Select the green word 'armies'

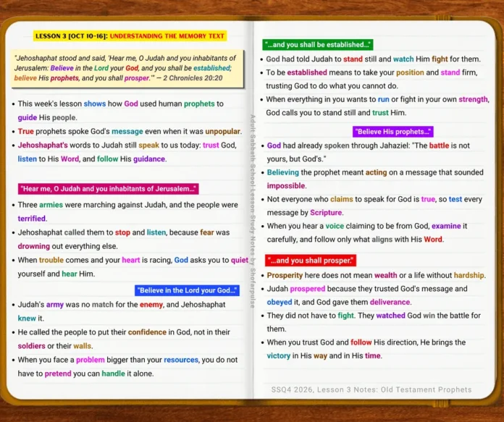pyautogui.click(x=51, y=205)
